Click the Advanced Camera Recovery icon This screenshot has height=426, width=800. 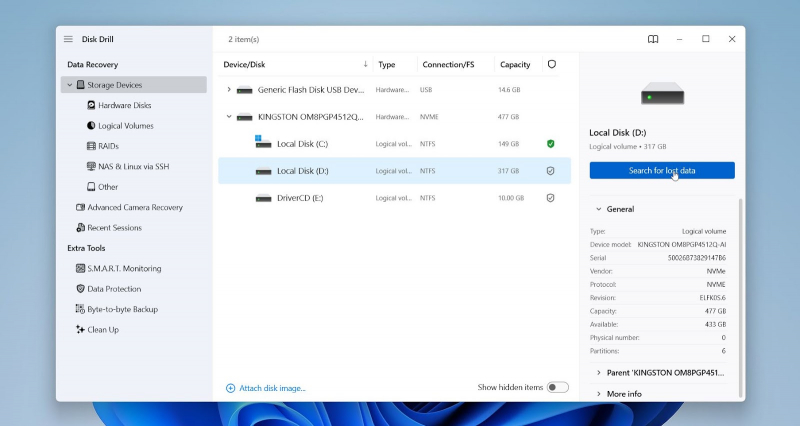80,207
